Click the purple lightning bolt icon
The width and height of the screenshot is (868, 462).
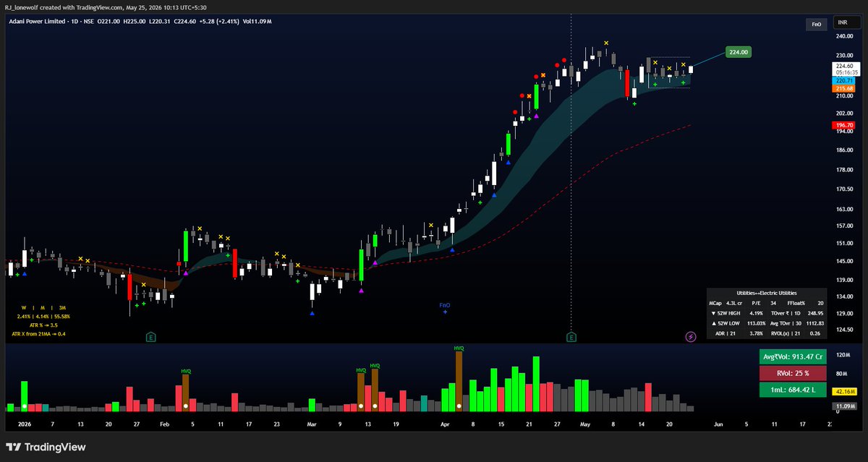691,336
